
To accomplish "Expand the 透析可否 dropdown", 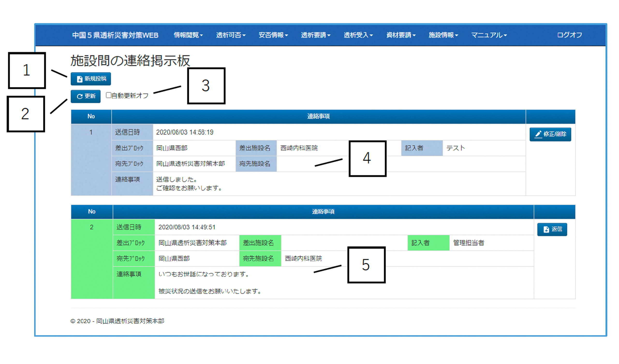I will [231, 35].
